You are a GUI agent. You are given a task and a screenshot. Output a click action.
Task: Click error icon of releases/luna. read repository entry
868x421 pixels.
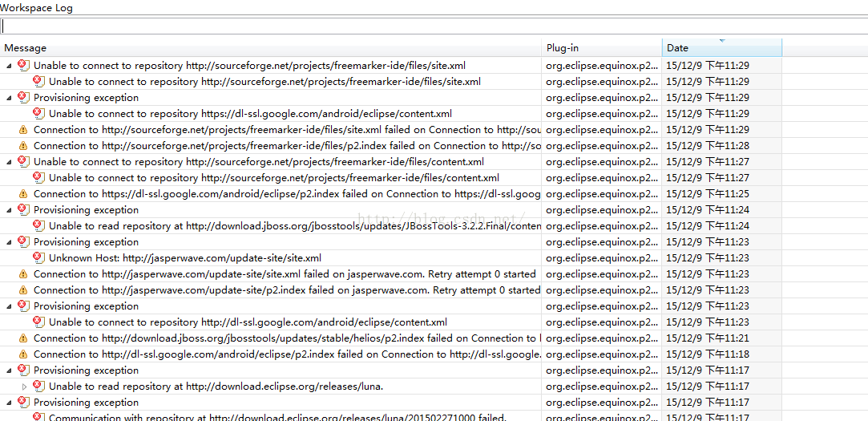click(x=38, y=386)
